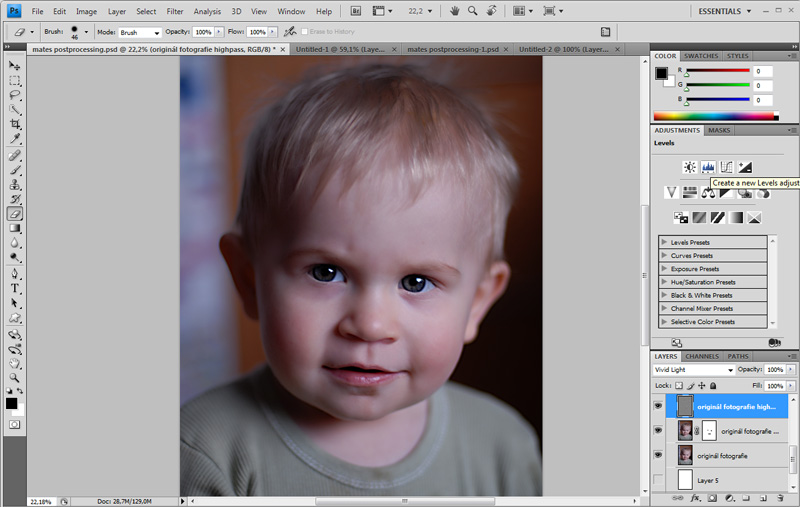This screenshot has height=507, width=800.
Task: Click the Brightness/Contrast adjustment icon
Action: (x=689, y=167)
